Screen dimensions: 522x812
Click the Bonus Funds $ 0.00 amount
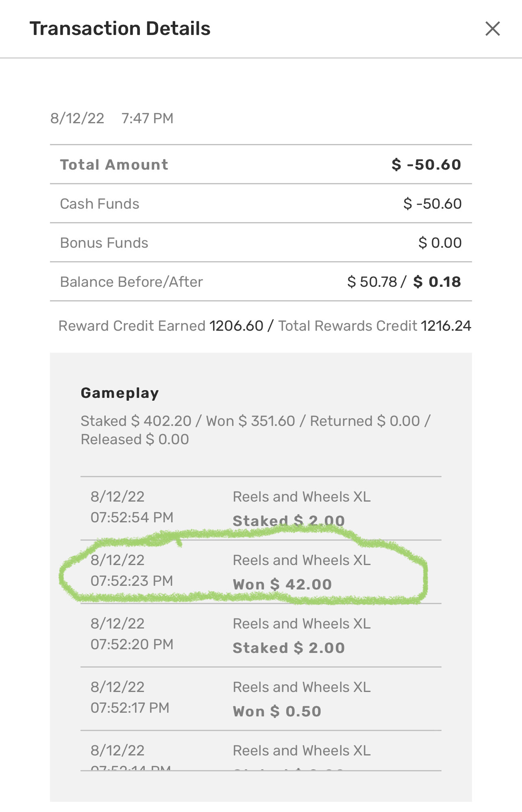[x=440, y=243]
